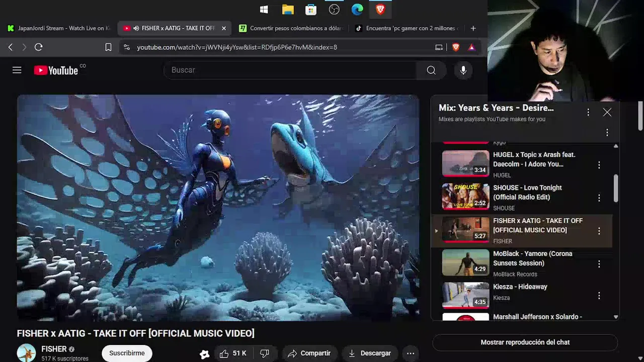The height and width of the screenshot is (362, 644).
Task: Play Kiesza Hideaway thumbnail
Action: 465,295
